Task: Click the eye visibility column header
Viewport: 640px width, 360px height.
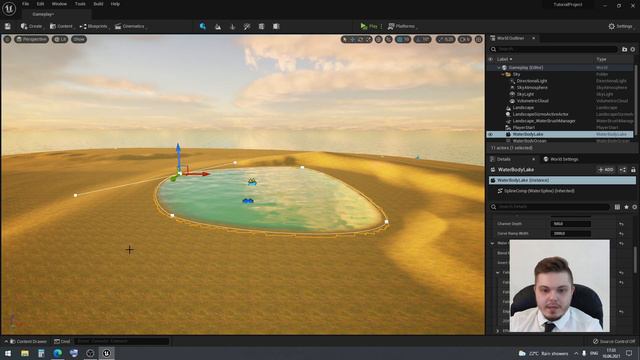Action: point(491,59)
